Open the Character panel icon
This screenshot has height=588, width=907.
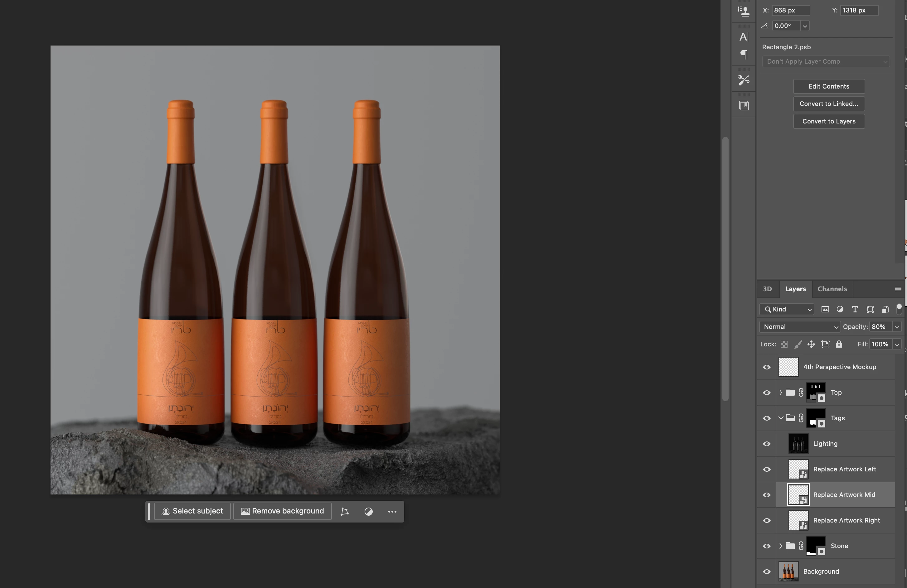tap(744, 37)
